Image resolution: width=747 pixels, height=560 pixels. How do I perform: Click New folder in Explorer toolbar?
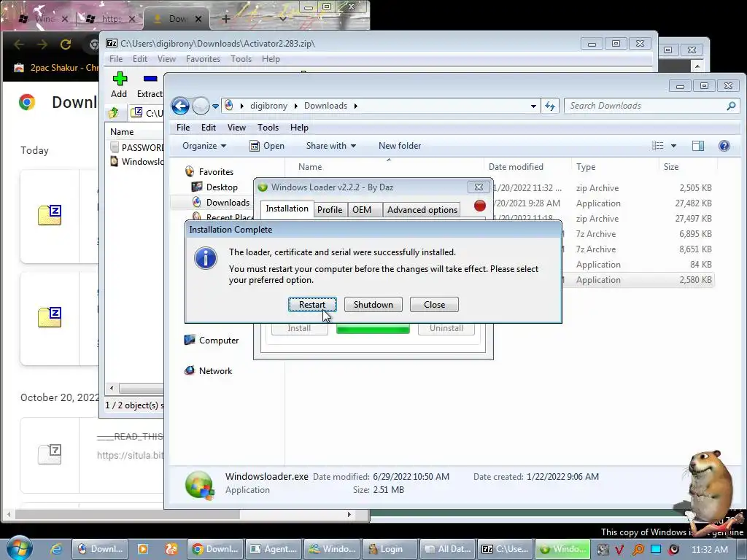(400, 146)
